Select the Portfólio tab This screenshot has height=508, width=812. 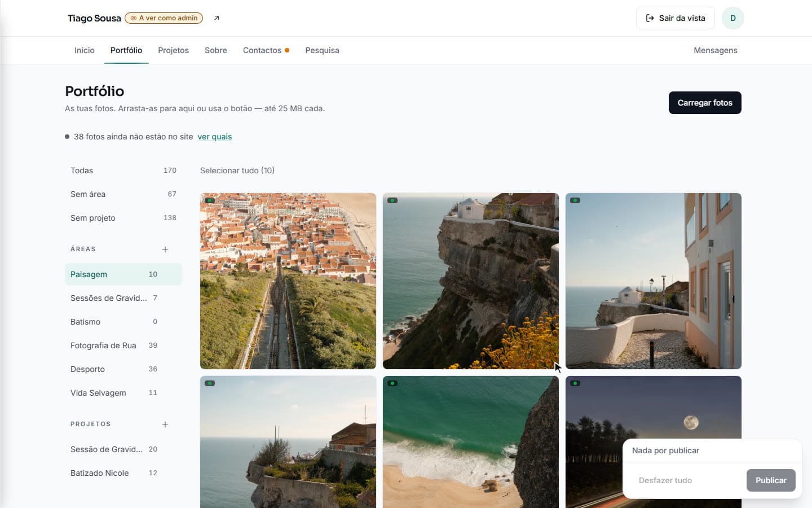pos(126,50)
